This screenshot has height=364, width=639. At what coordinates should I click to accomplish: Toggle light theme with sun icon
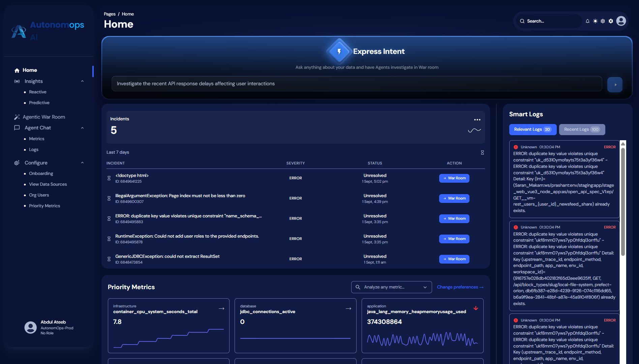(595, 21)
